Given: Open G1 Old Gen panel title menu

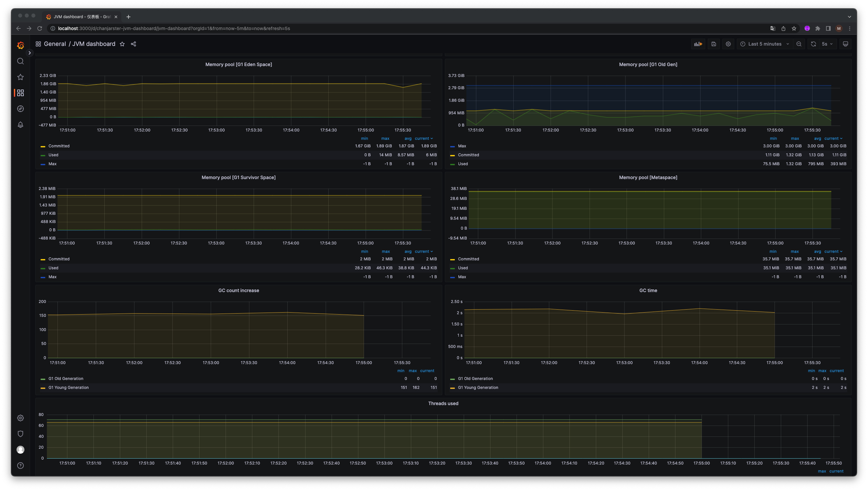Looking at the screenshot, I should [x=648, y=64].
